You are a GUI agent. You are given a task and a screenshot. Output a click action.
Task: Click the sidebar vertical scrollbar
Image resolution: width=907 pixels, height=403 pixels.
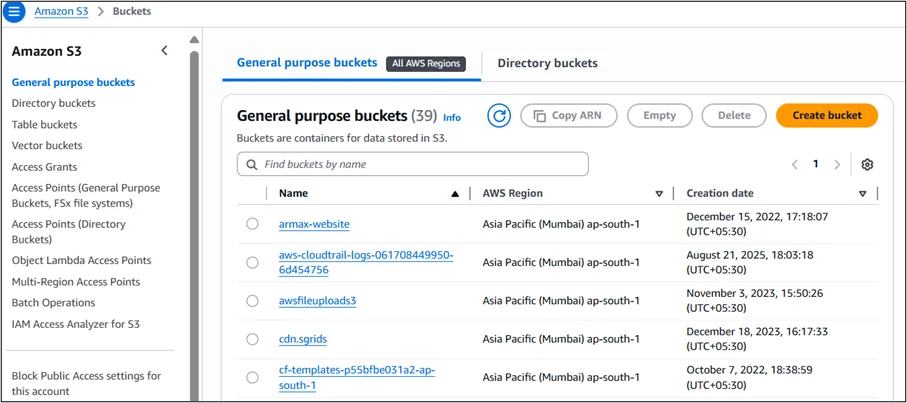pyautogui.click(x=194, y=225)
